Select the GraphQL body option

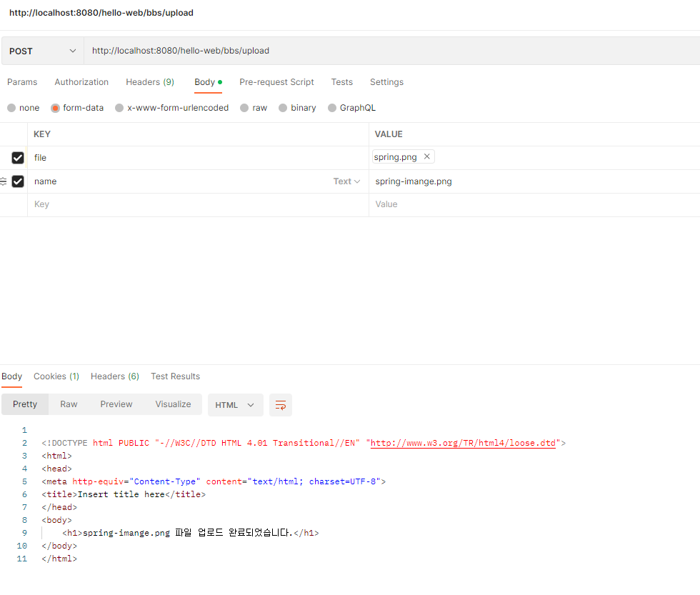pos(332,108)
